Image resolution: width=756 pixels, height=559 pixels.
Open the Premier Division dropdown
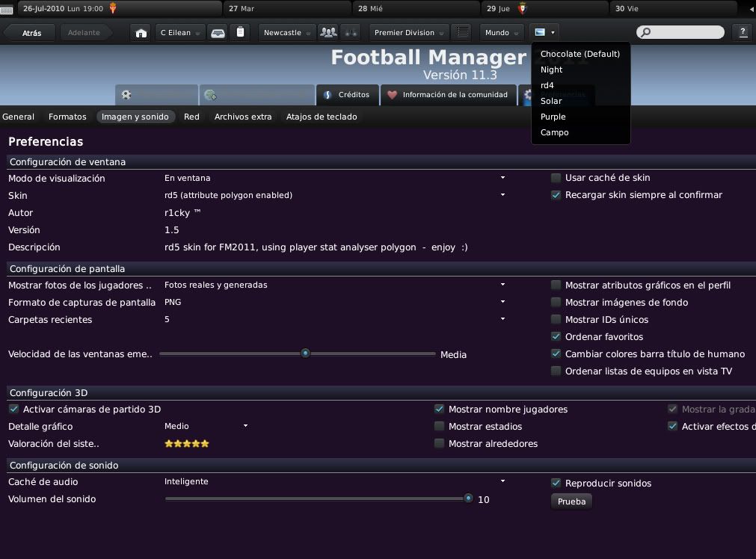click(409, 33)
